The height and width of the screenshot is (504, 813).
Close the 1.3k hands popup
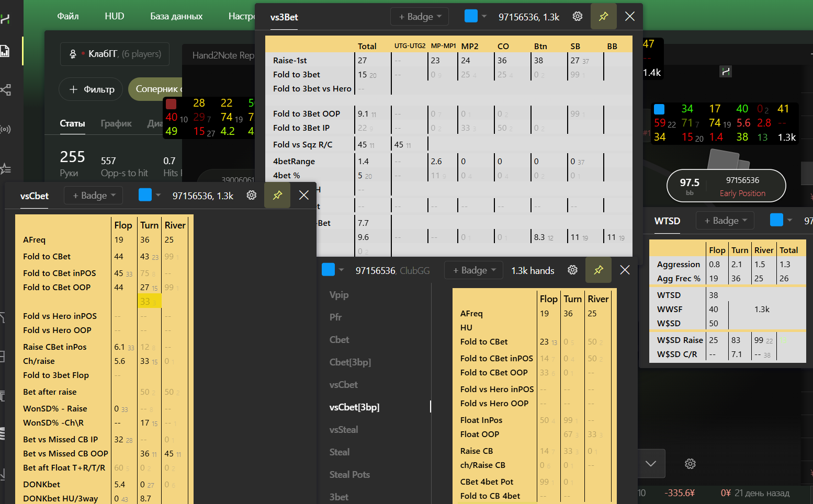pos(625,270)
